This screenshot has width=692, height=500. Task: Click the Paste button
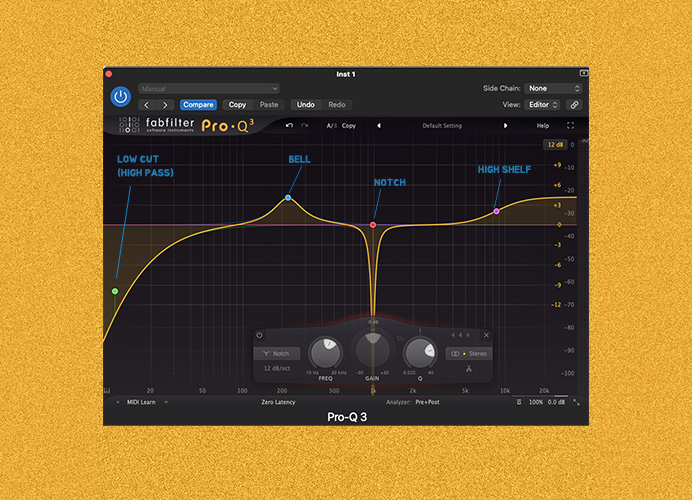tap(269, 105)
